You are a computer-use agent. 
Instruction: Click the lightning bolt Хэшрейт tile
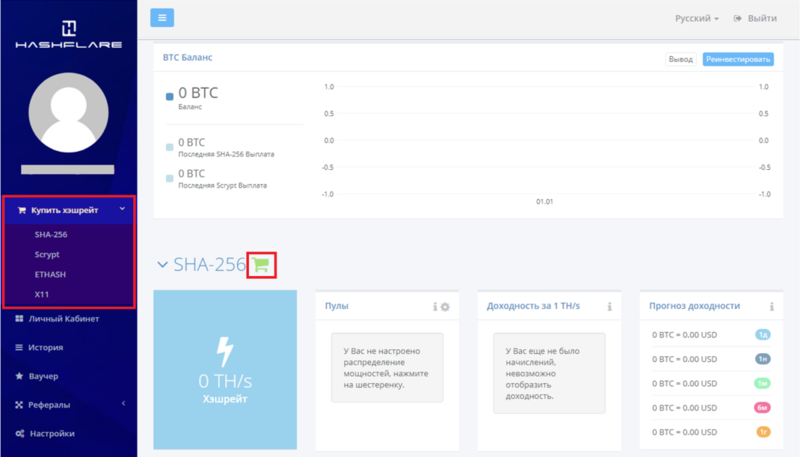225,370
